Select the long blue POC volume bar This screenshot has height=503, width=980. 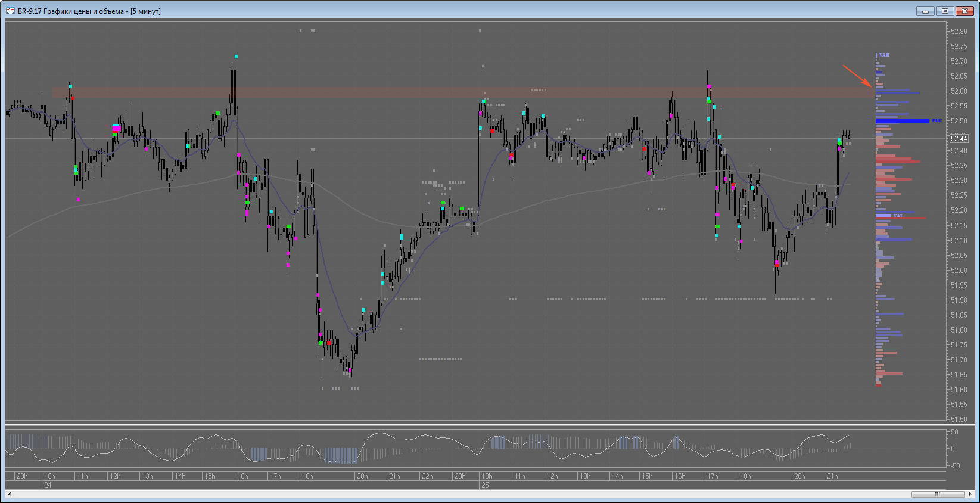[x=902, y=121]
